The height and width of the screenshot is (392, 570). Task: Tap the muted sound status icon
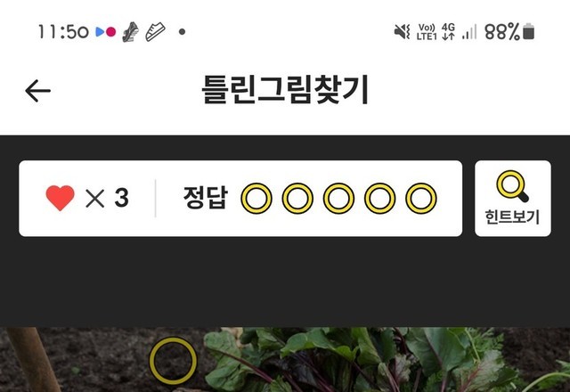coord(402,32)
